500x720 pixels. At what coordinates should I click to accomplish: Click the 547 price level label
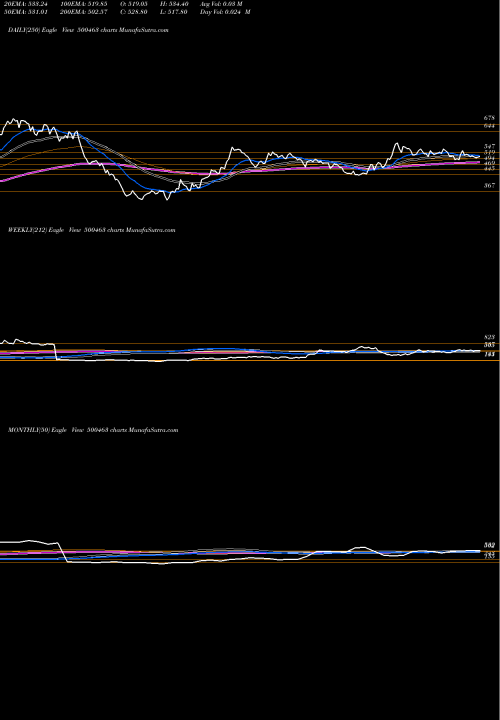489,146
